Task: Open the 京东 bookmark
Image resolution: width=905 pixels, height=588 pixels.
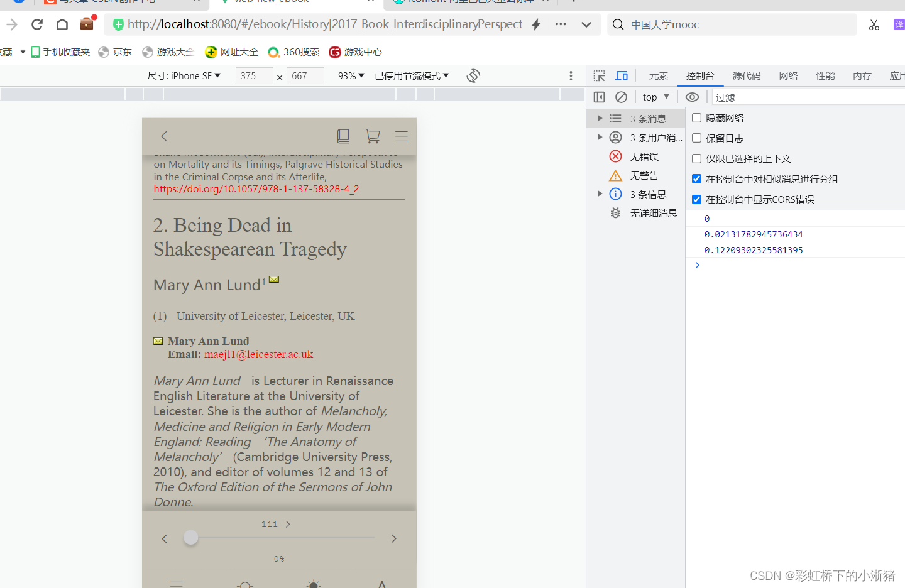Action: pos(115,52)
